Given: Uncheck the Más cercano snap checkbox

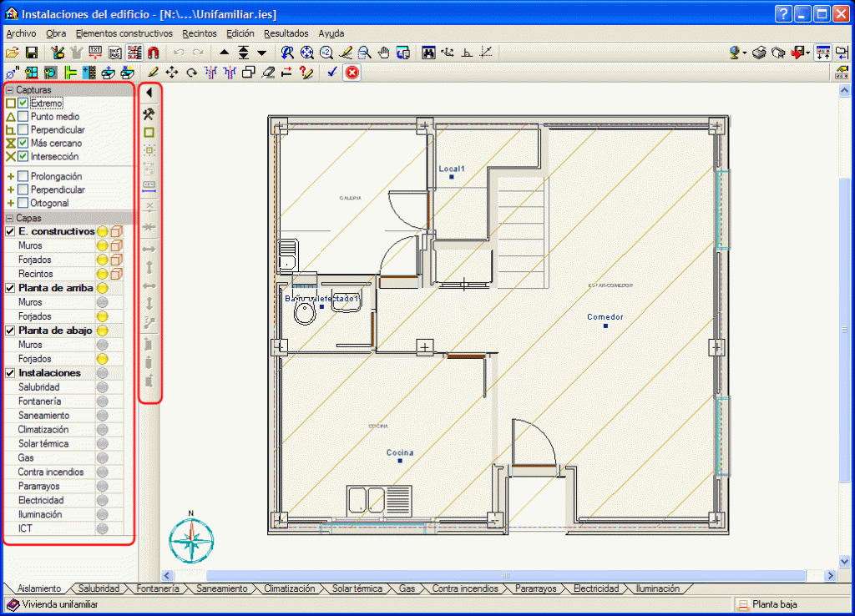Looking at the screenshot, I should tap(23, 143).
